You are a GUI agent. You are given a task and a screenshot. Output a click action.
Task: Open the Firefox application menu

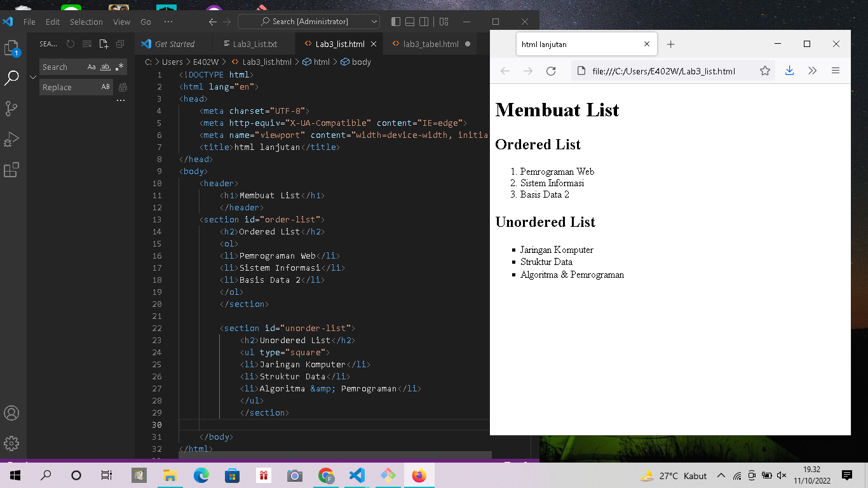point(836,71)
